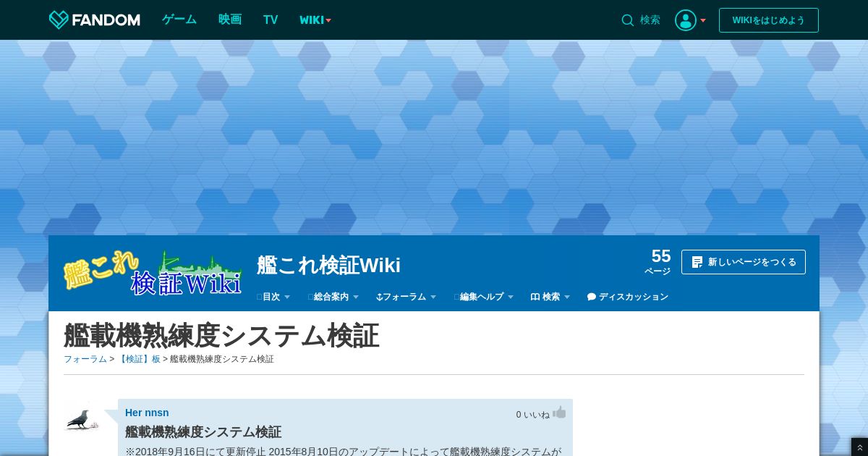Click the 55 ページ page counter
The image size is (868, 456).
tap(658, 261)
